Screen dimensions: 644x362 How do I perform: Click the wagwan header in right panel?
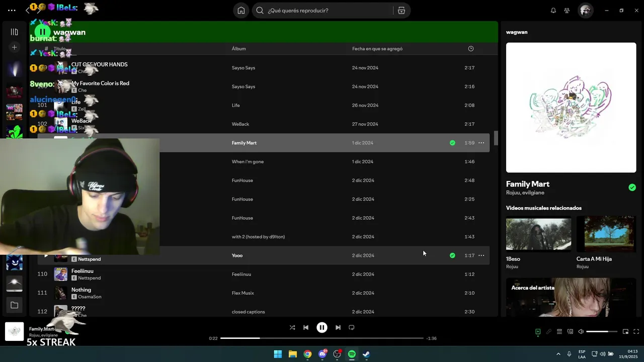517,32
